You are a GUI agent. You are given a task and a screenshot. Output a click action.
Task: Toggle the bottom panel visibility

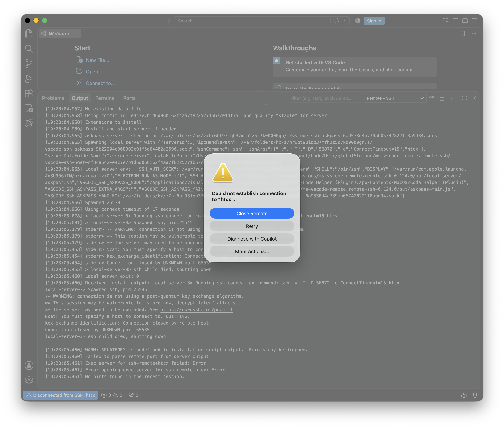465,21
